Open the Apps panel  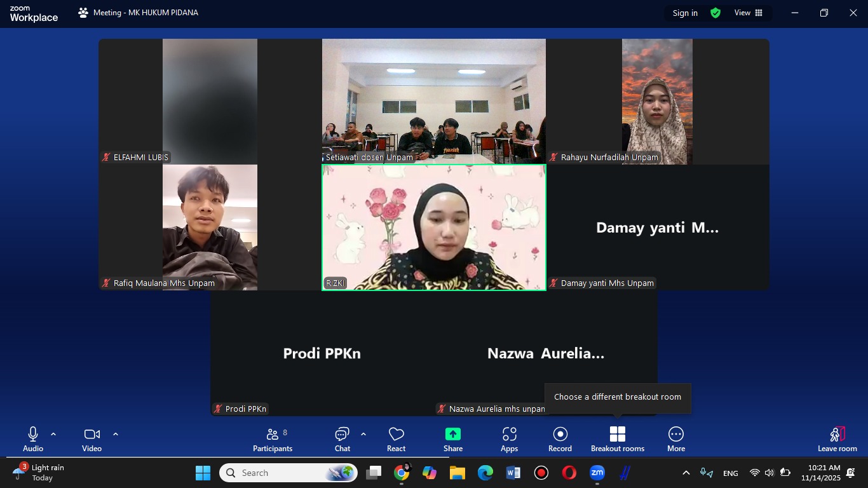pyautogui.click(x=509, y=439)
